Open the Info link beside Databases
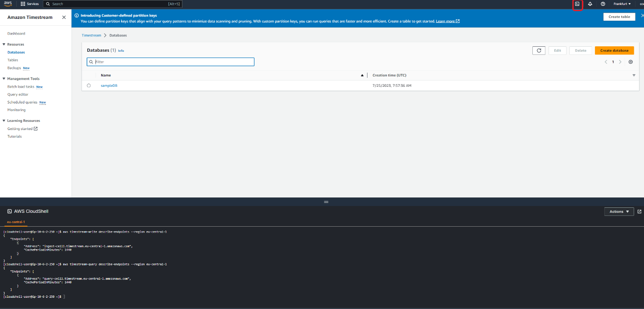644x309 pixels. coord(121,51)
